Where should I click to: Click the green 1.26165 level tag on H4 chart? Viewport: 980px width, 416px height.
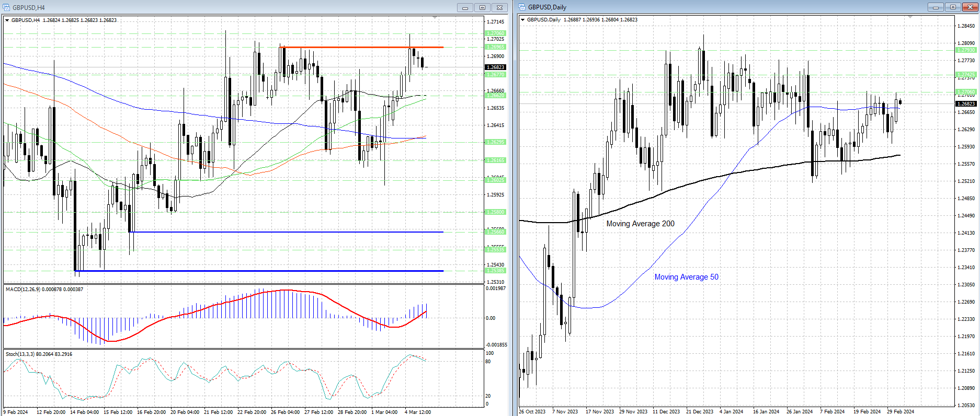point(495,160)
